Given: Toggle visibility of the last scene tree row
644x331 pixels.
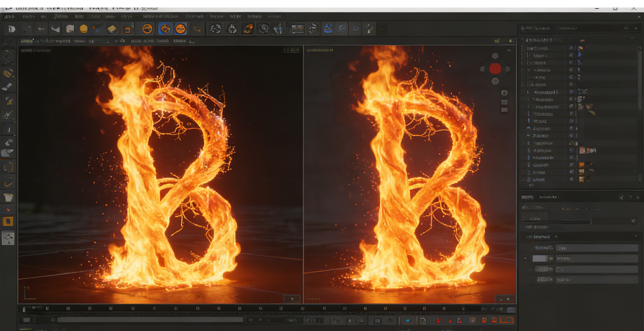Looking at the screenshot, I should pos(571,179).
